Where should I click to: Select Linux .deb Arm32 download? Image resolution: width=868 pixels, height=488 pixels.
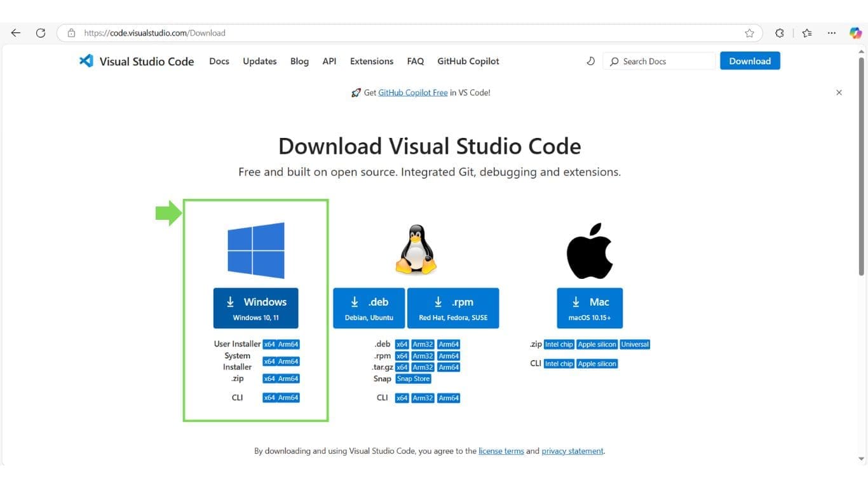point(423,344)
